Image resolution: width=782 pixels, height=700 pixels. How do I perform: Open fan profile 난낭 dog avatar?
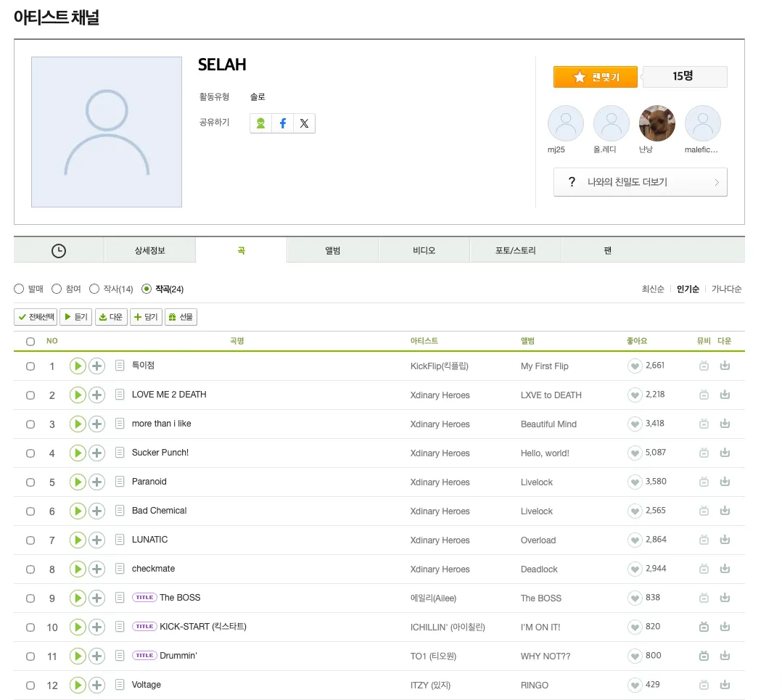coord(657,123)
